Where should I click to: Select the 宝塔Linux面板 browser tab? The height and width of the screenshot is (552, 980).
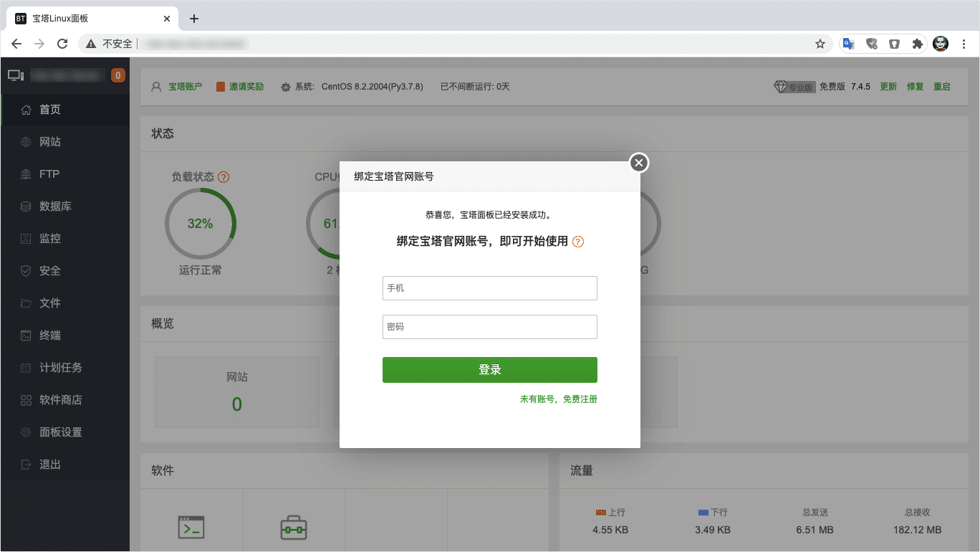point(93,19)
